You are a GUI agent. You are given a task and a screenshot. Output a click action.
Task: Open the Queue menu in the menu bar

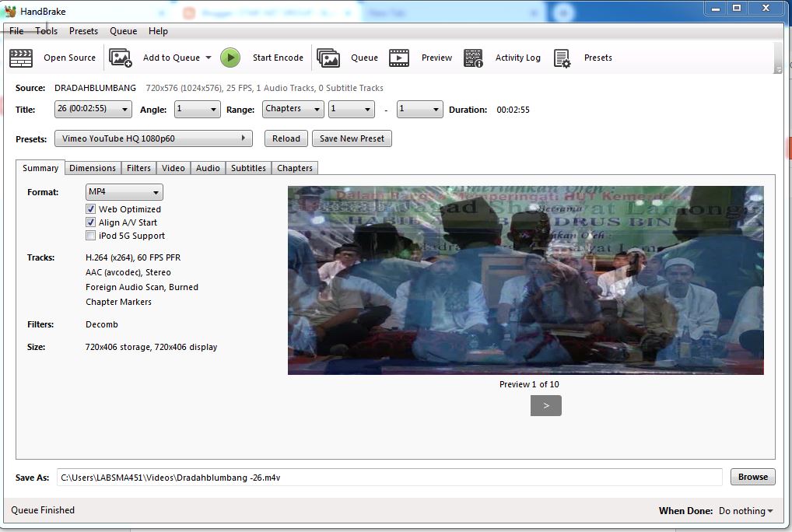[123, 31]
